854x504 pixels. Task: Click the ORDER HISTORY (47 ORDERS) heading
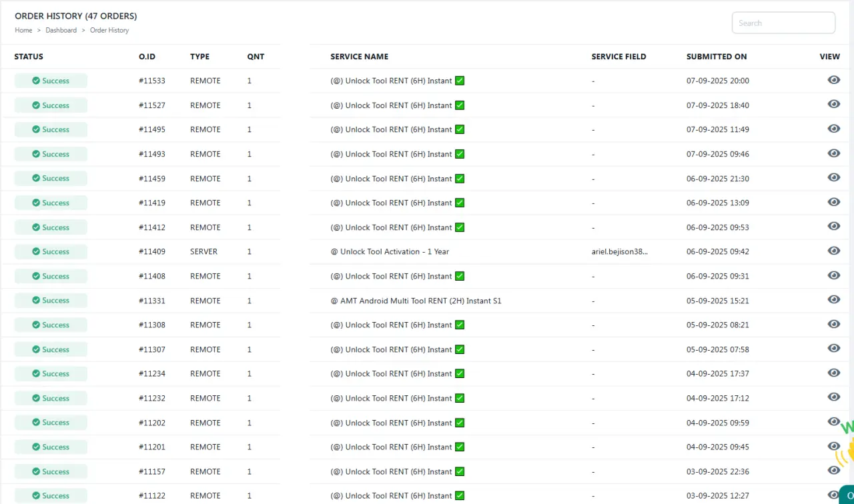point(76,16)
